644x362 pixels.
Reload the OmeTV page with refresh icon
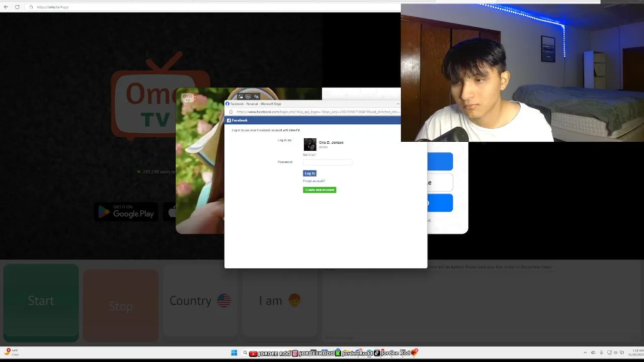(17, 7)
